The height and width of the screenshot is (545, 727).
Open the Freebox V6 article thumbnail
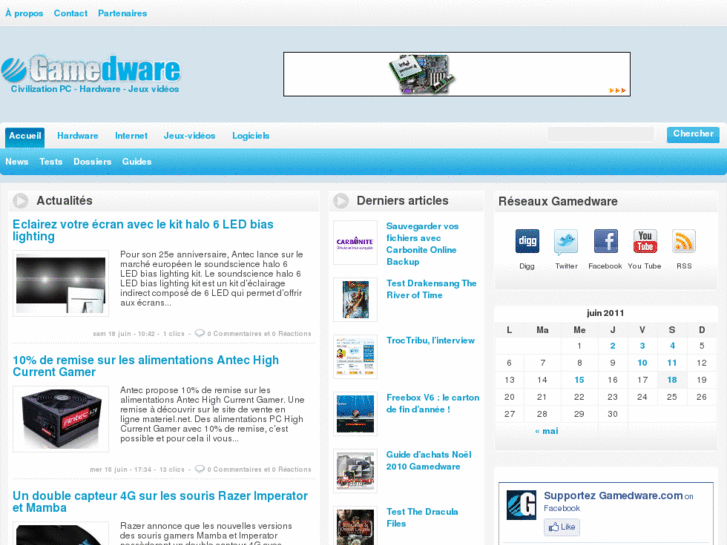(355, 414)
